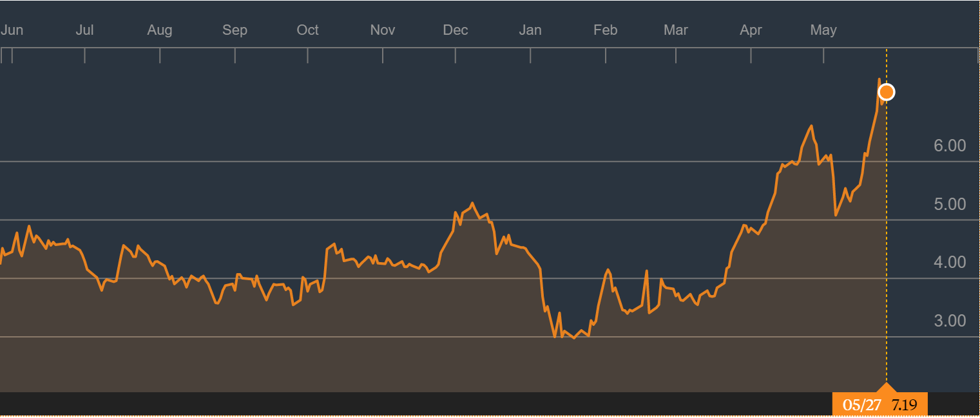Screen dimensions: 980x418
Task: Select the 05/27 price tooltip showing 7.19
Action: pyautogui.click(x=881, y=405)
